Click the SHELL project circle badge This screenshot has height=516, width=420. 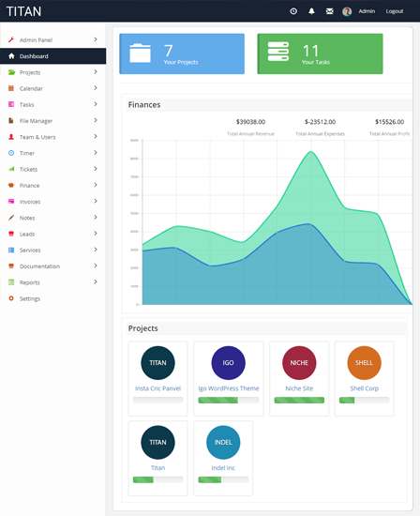364,363
